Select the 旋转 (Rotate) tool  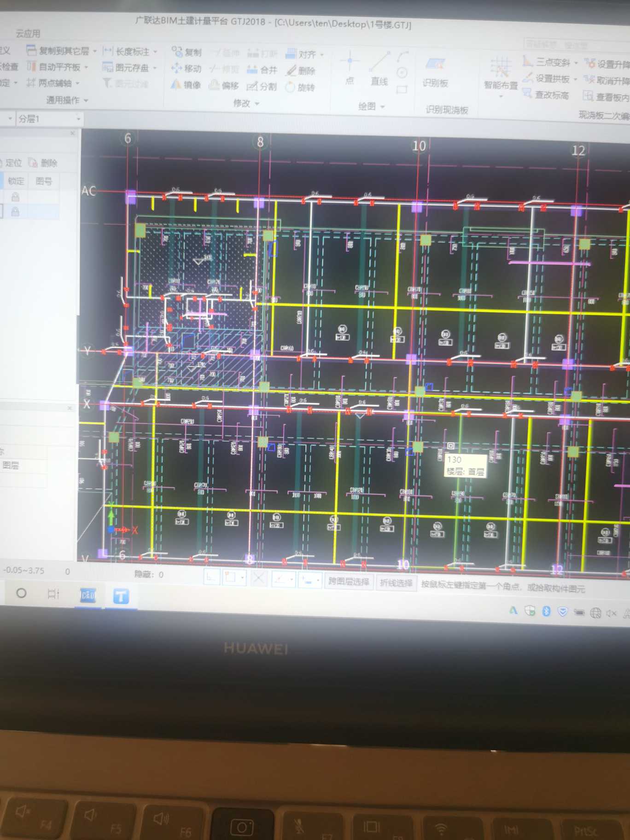300,87
